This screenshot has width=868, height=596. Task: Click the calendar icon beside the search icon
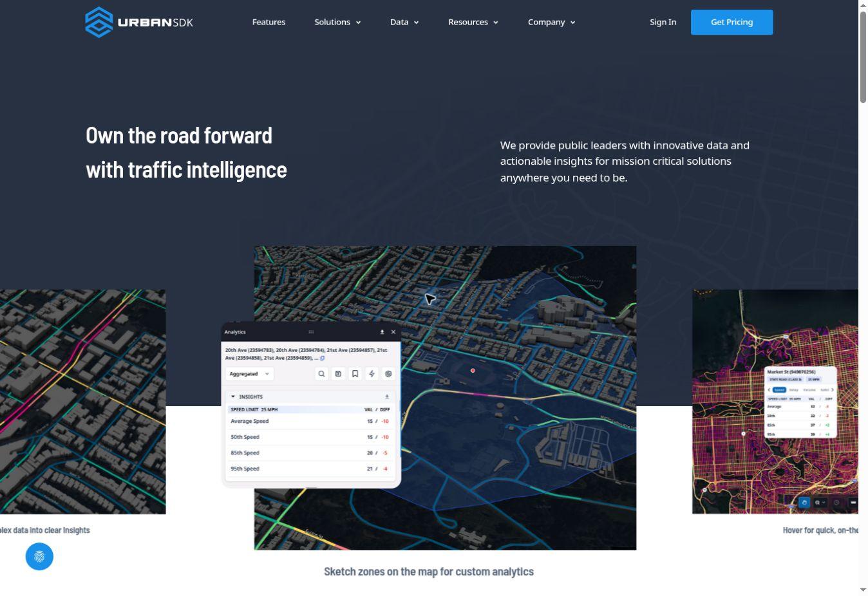tap(338, 374)
